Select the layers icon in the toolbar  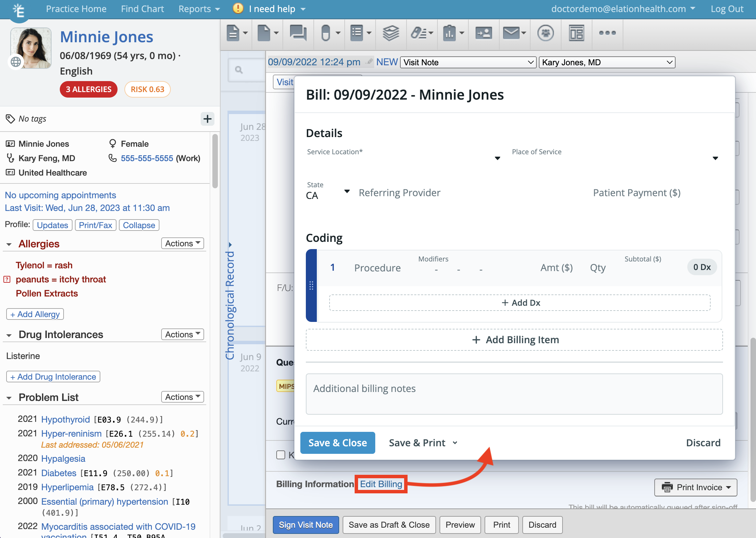(x=390, y=33)
